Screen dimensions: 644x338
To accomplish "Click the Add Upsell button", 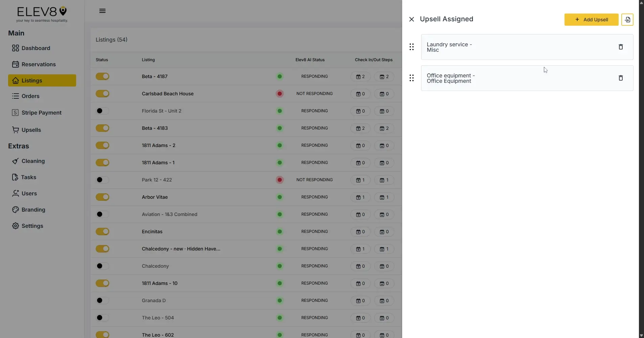I will click(x=591, y=19).
